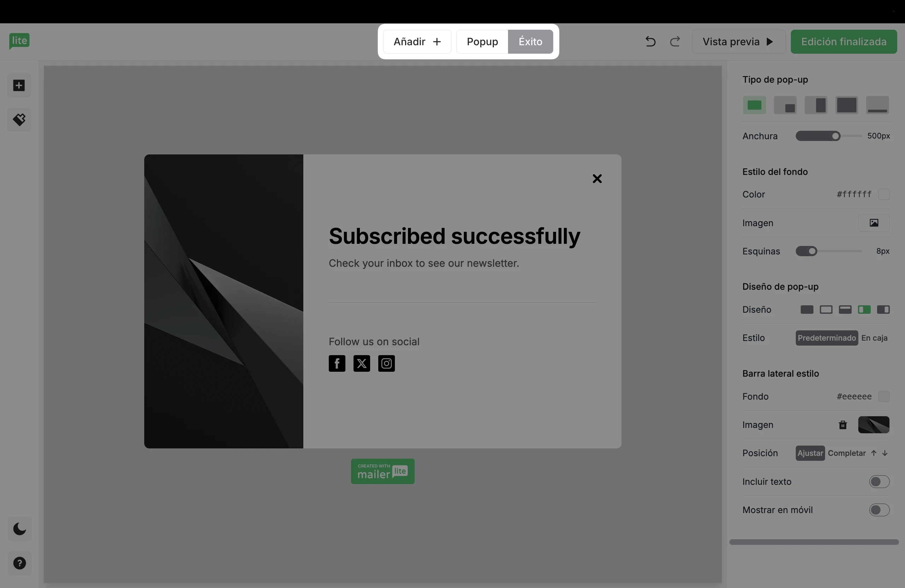Open the #ffffff background color swatch
Screen dimensions: 905x588
click(x=884, y=195)
